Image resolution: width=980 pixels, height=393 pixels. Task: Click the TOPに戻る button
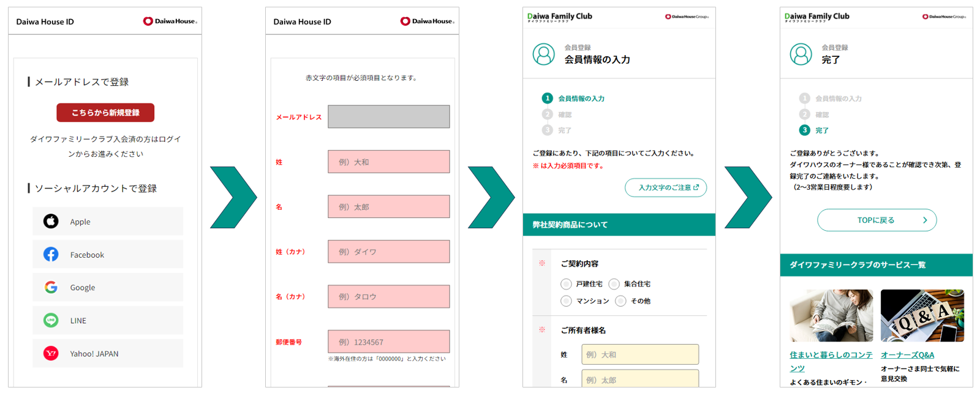(x=876, y=220)
